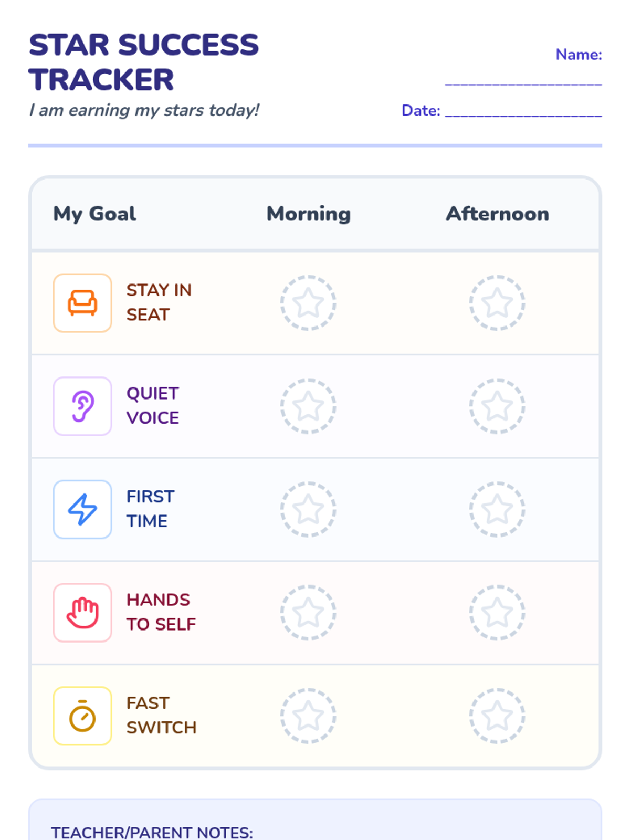The image size is (630, 840).
Task: Toggle the Quiet Voice morning star
Action: point(308,406)
